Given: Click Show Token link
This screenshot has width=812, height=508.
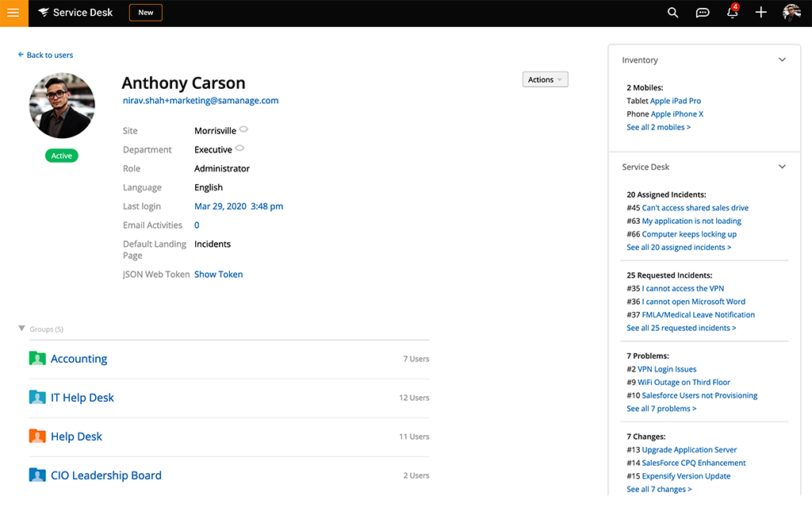Looking at the screenshot, I should [x=218, y=275].
